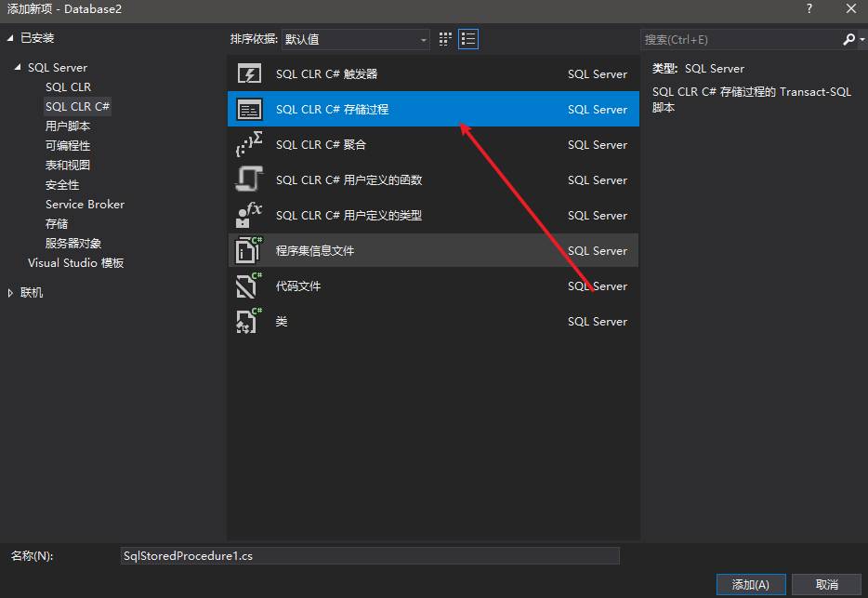The image size is (868, 598).
Task: Open the 排序依据 默认值 dropdown
Action: (356, 40)
